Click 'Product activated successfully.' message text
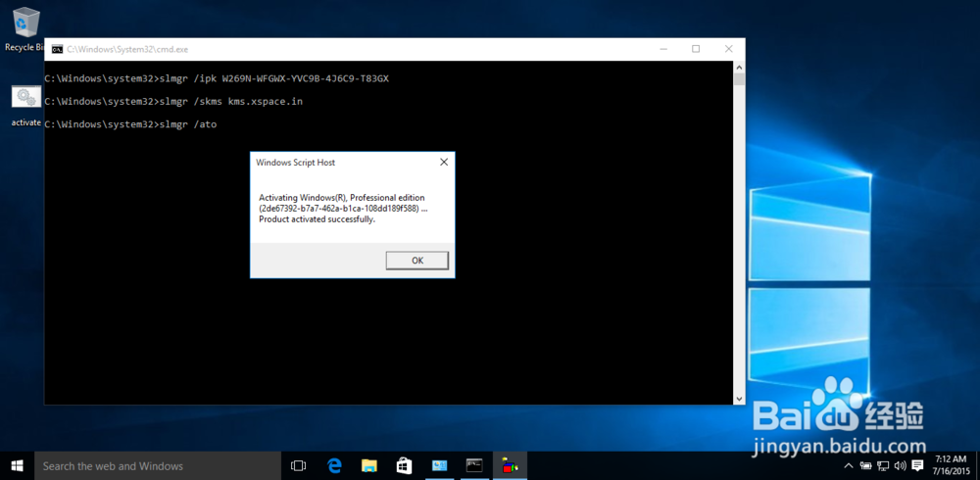Image resolution: width=980 pixels, height=480 pixels. pos(317,219)
